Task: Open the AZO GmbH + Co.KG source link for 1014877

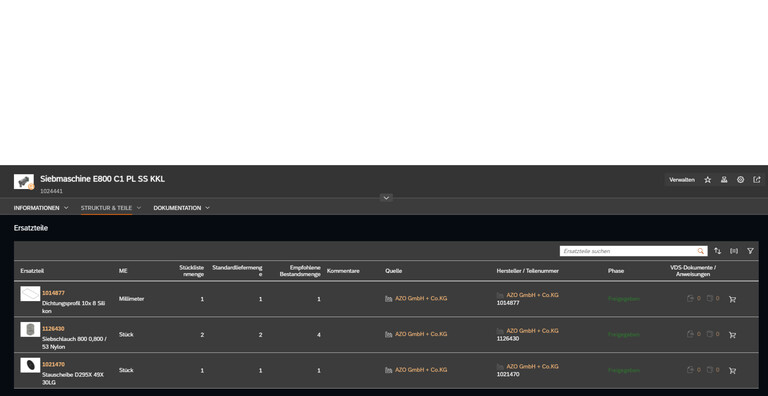Action: click(x=421, y=298)
